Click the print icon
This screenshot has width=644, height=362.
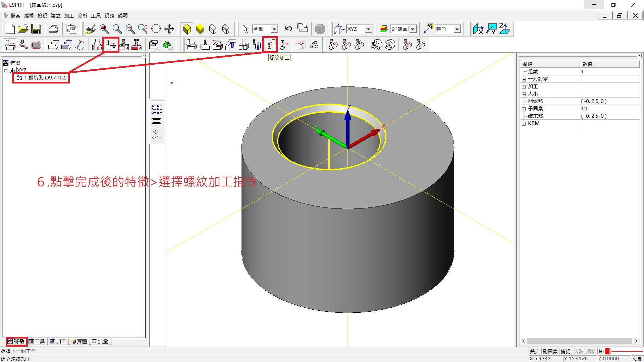point(53,29)
